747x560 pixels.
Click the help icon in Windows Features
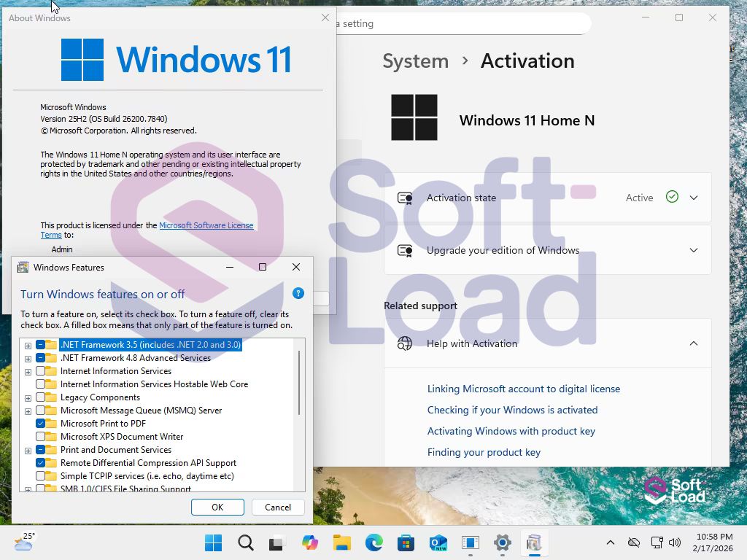(x=298, y=293)
